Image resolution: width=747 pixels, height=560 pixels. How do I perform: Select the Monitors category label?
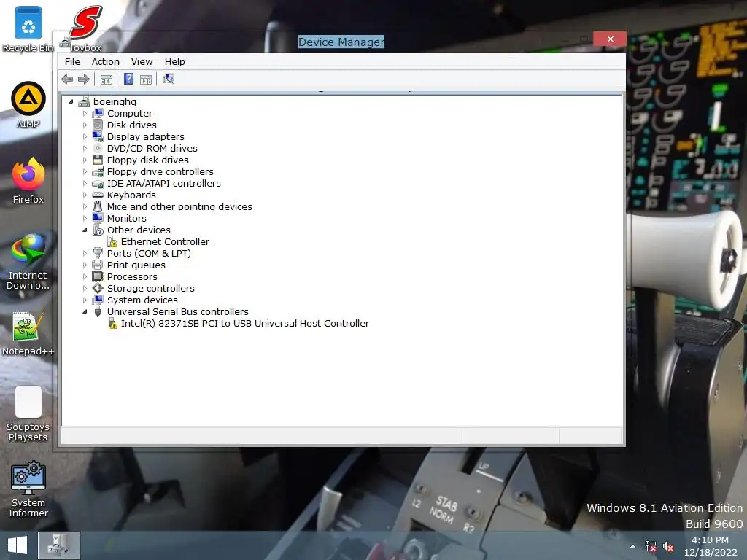(x=127, y=218)
